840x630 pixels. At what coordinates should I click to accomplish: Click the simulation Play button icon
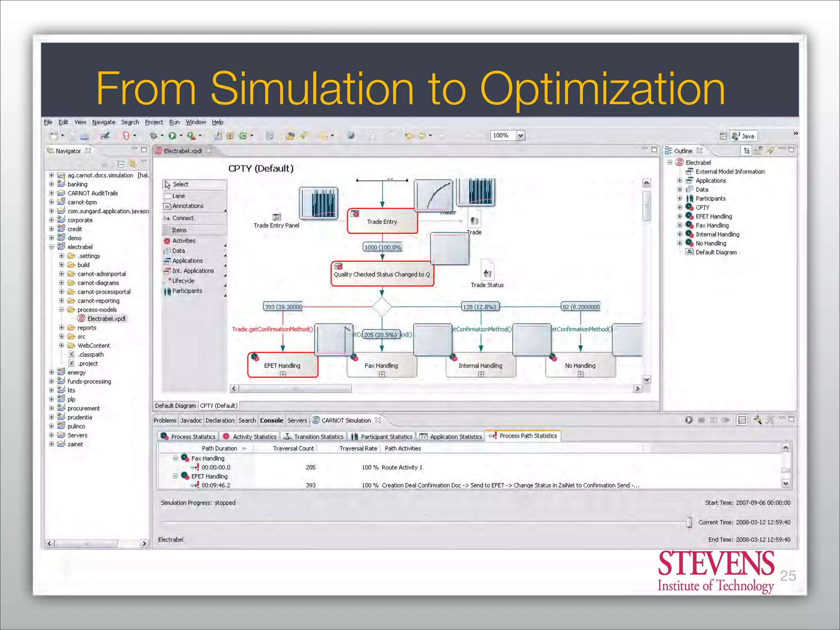click(689, 420)
